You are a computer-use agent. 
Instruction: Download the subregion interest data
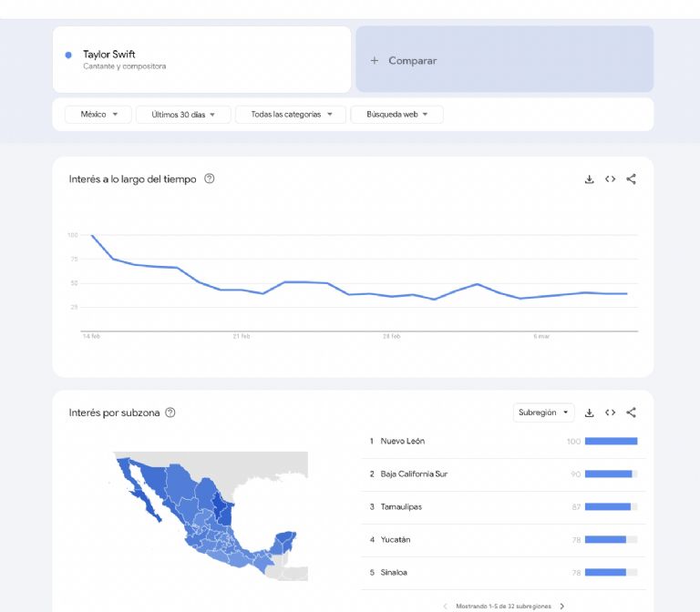[x=590, y=413]
